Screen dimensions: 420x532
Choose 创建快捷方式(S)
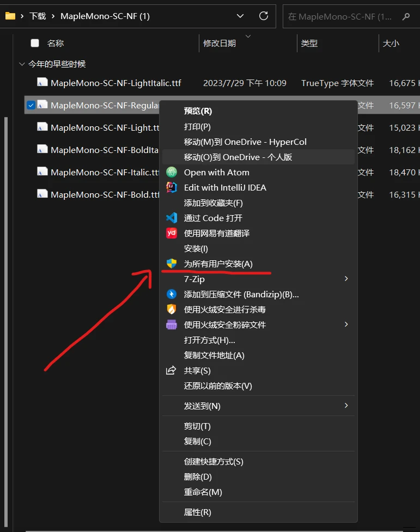pos(258,461)
